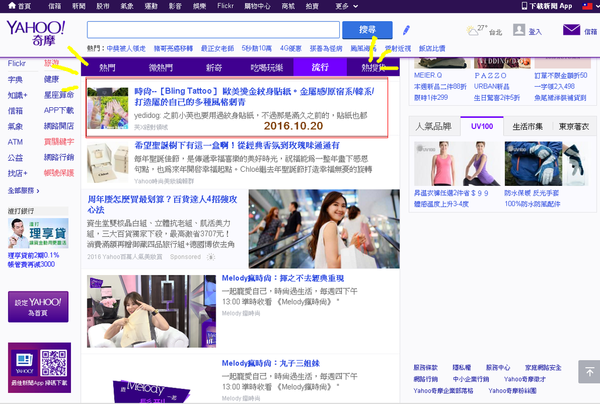Click the 隱私權 footer link
Image resolution: width=600 pixels, height=404 pixels.
[461, 368]
